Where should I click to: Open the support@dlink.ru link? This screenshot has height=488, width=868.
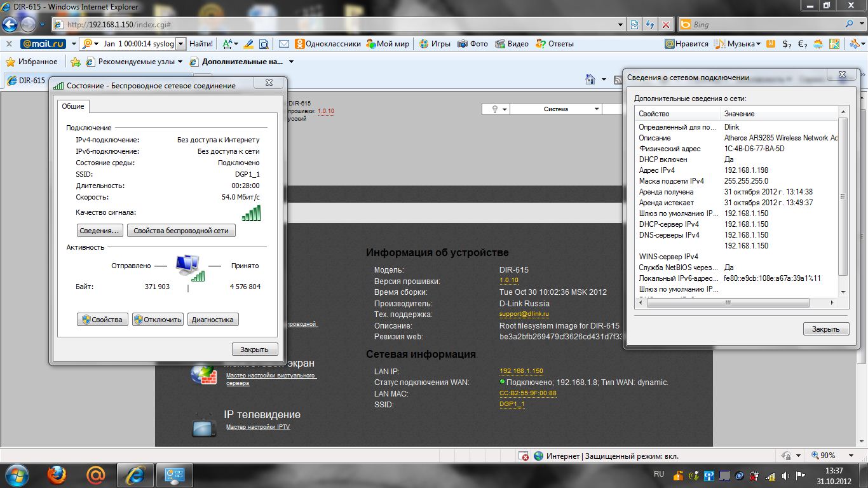click(x=524, y=314)
